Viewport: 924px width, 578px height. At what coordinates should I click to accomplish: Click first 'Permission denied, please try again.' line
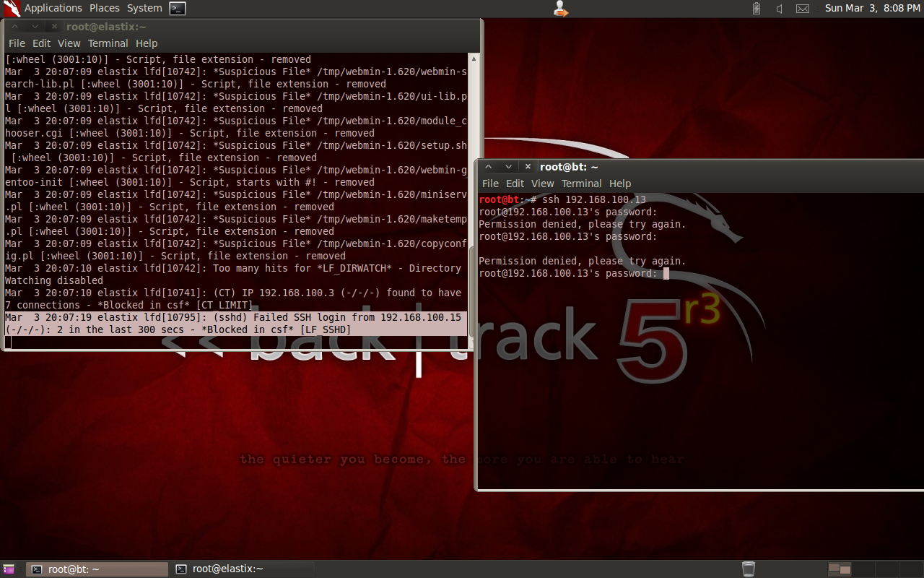point(583,224)
